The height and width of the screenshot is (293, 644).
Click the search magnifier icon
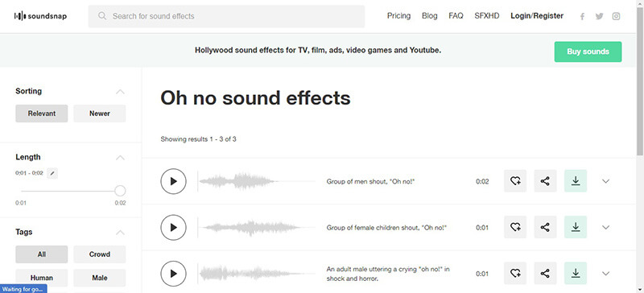(102, 16)
